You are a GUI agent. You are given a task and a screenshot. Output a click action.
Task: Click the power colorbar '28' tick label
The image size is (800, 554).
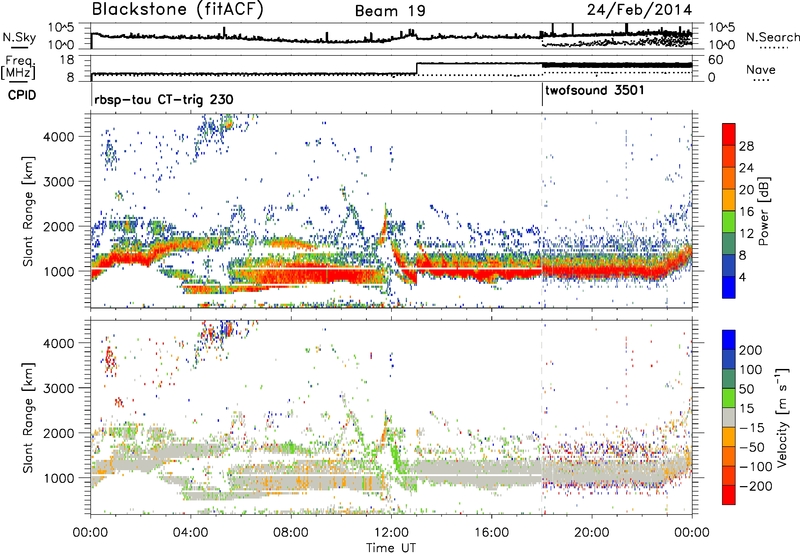[x=746, y=146]
